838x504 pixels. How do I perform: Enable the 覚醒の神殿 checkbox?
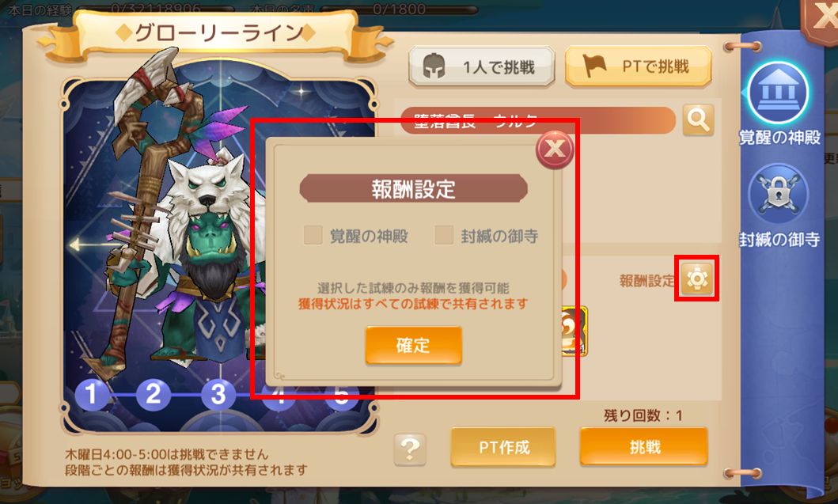[313, 235]
